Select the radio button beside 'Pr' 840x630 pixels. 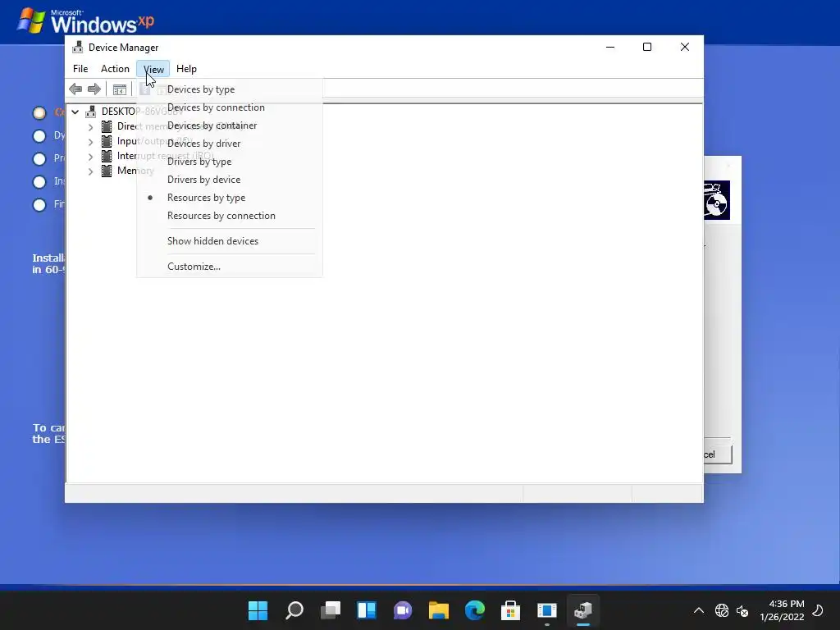[x=39, y=159]
